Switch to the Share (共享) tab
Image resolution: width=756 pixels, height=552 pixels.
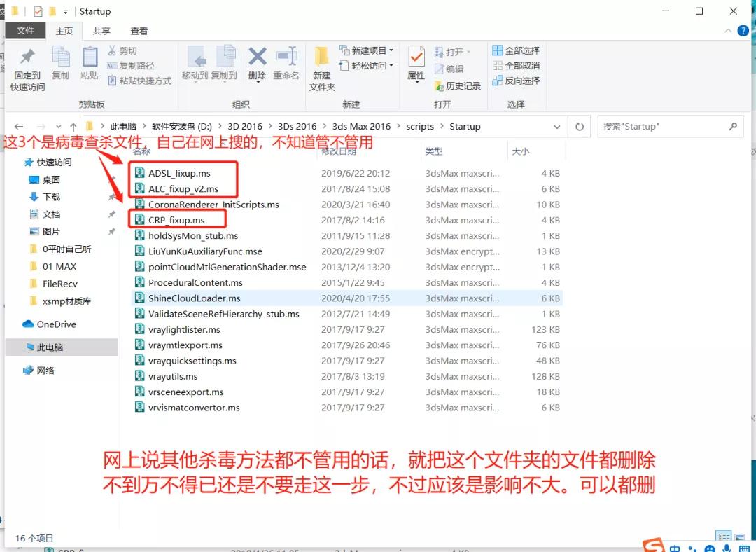(101, 31)
